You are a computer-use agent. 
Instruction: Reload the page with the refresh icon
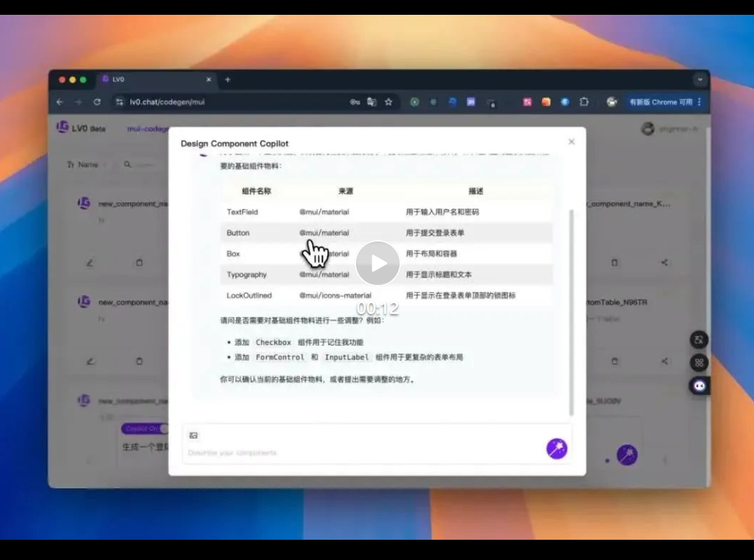pos(97,102)
